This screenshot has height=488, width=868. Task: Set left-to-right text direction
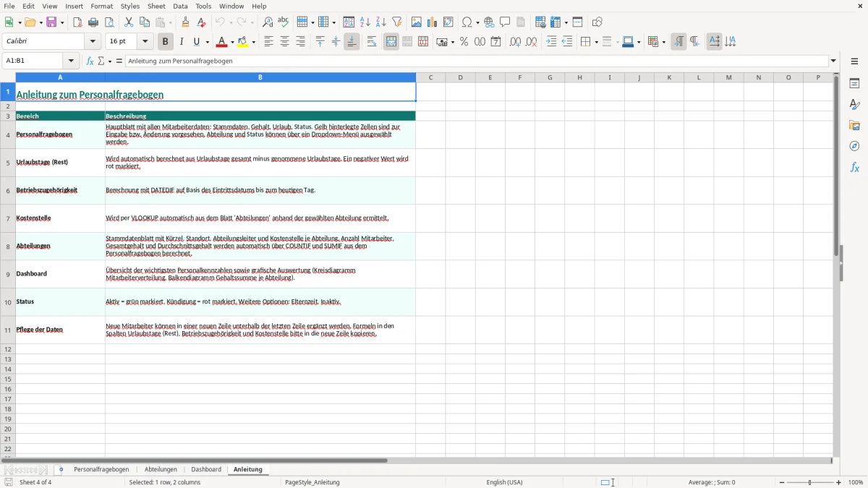pyautogui.click(x=678, y=42)
